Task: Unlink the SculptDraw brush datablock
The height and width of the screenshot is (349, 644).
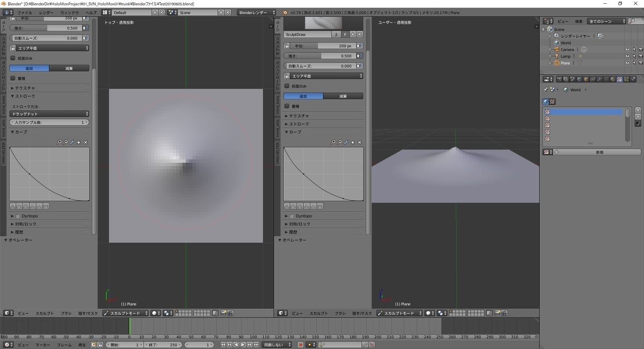Action: point(360,34)
